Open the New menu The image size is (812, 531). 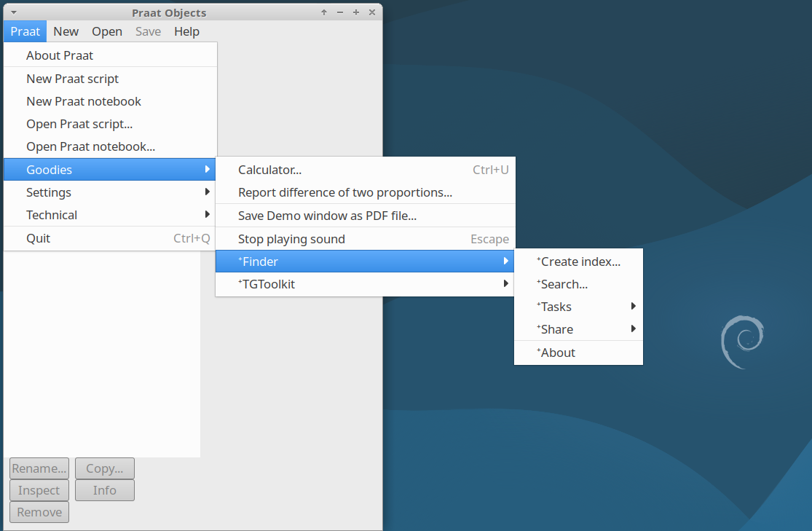tap(66, 31)
